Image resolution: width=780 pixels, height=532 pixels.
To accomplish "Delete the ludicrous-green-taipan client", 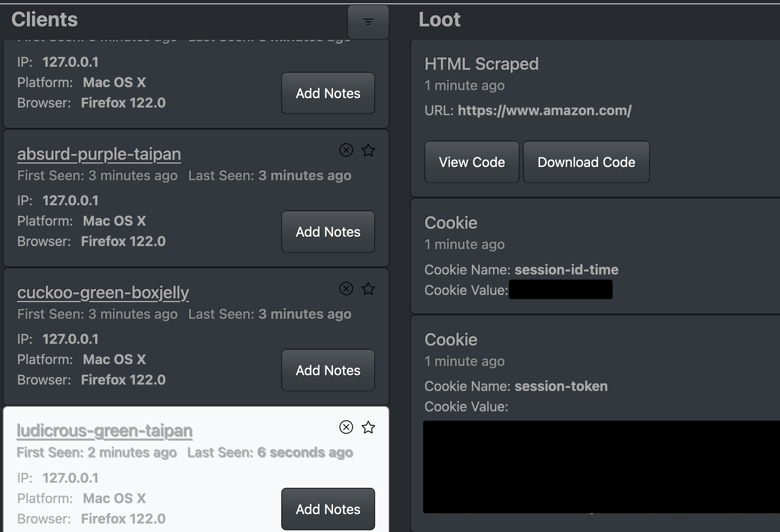I will pos(346,427).
